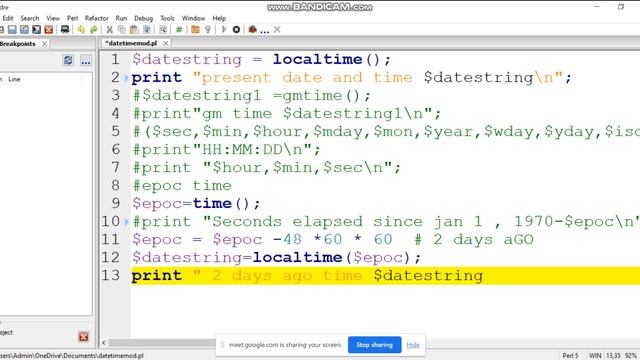Click Stop sharing in Meet bar
Viewport: 640px width, 360px height.
(374, 345)
